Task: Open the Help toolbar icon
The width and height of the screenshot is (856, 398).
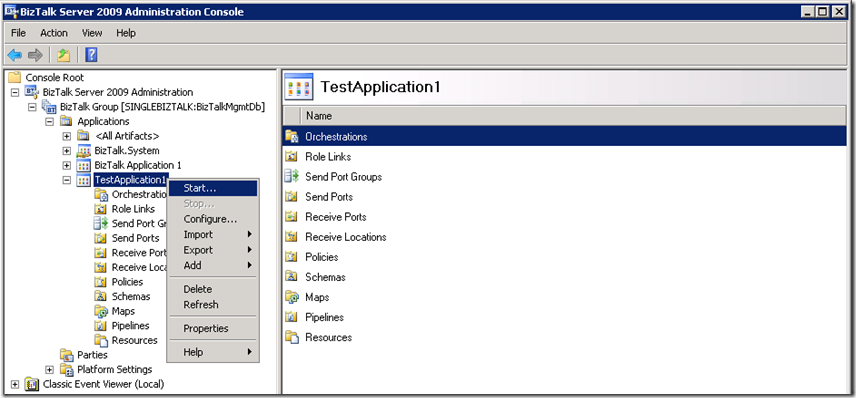Action: pyautogui.click(x=92, y=55)
